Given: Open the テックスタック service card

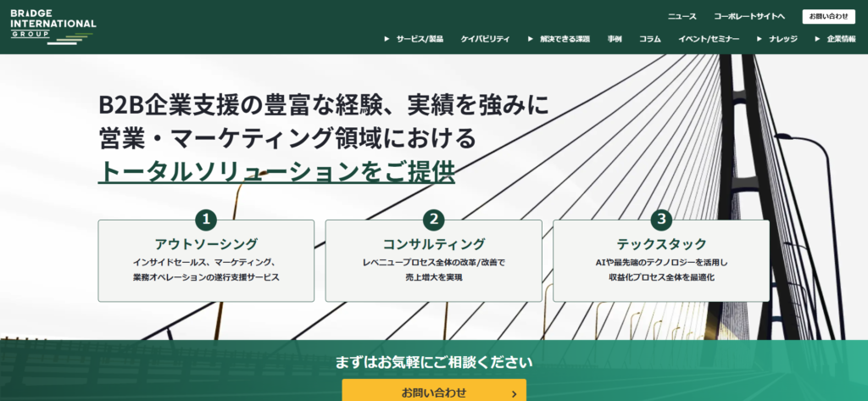Looking at the screenshot, I should pyautogui.click(x=661, y=261).
